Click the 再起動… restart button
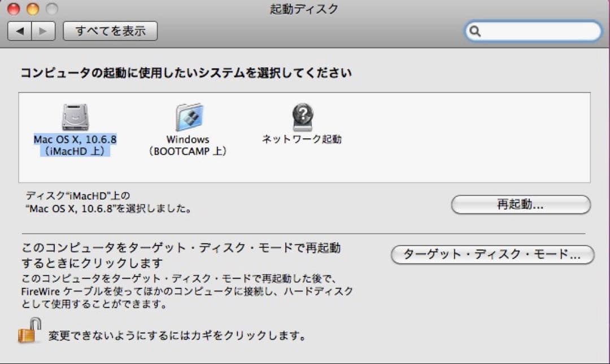The image size is (610, 364). (520, 204)
